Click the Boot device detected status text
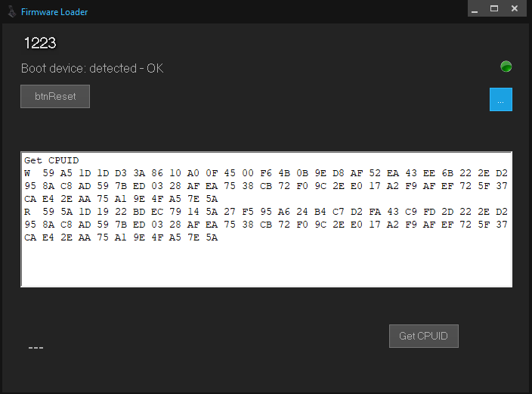This screenshot has height=394, width=532. point(92,68)
